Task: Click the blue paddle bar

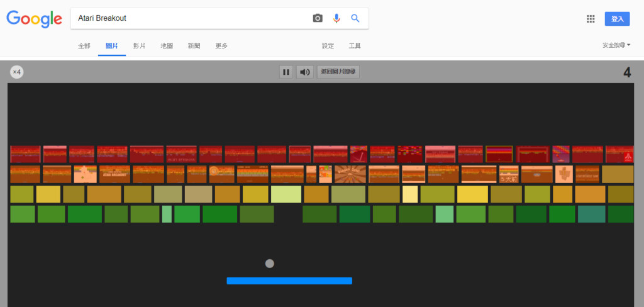Action: [289, 281]
